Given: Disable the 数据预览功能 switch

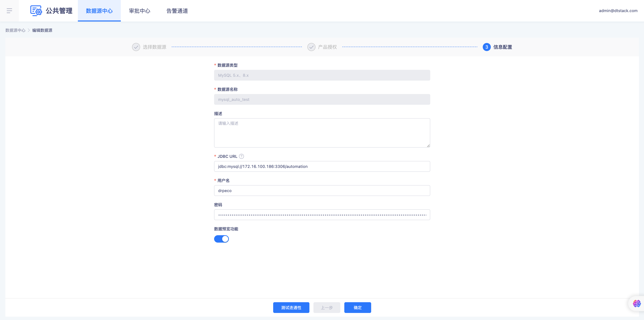Looking at the screenshot, I should tap(221, 239).
